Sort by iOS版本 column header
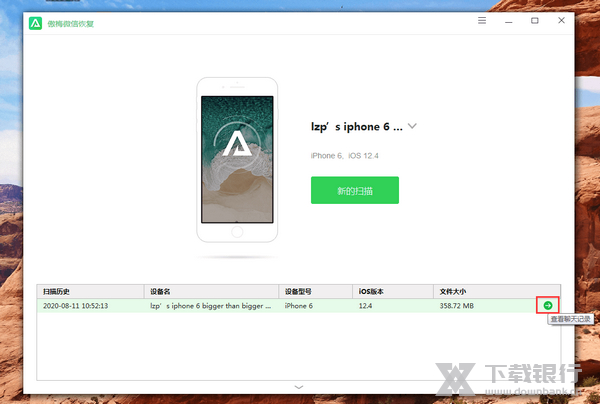This screenshot has width=600, height=404. click(373, 291)
